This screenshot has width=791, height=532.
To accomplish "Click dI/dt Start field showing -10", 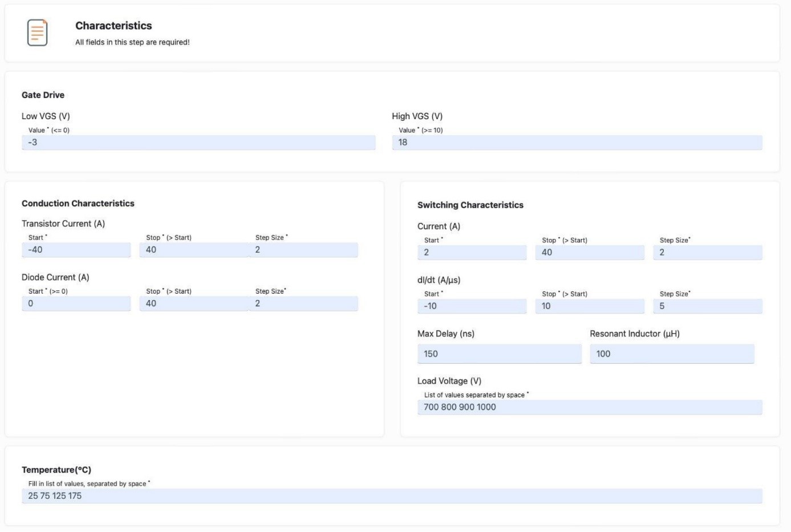I will pyautogui.click(x=472, y=306).
